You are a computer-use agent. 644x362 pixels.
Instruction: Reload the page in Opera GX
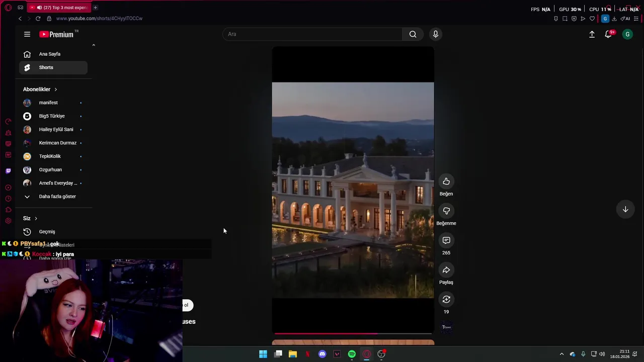pos(38,19)
